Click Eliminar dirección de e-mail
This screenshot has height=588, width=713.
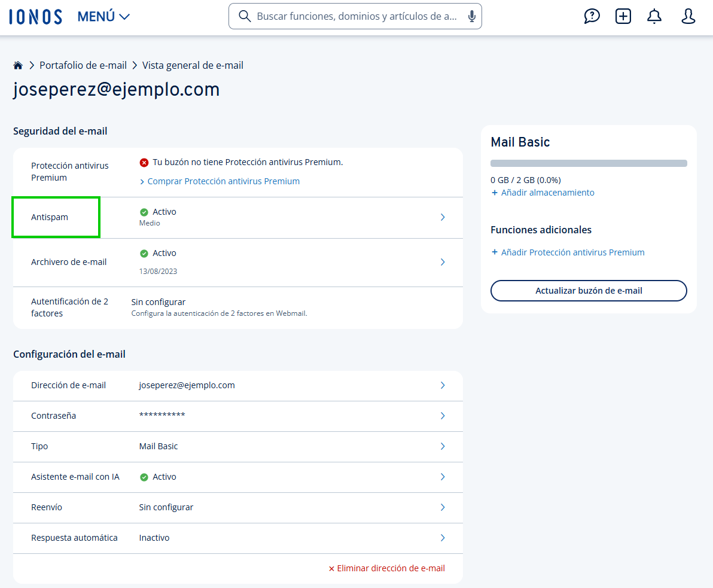pyautogui.click(x=387, y=568)
